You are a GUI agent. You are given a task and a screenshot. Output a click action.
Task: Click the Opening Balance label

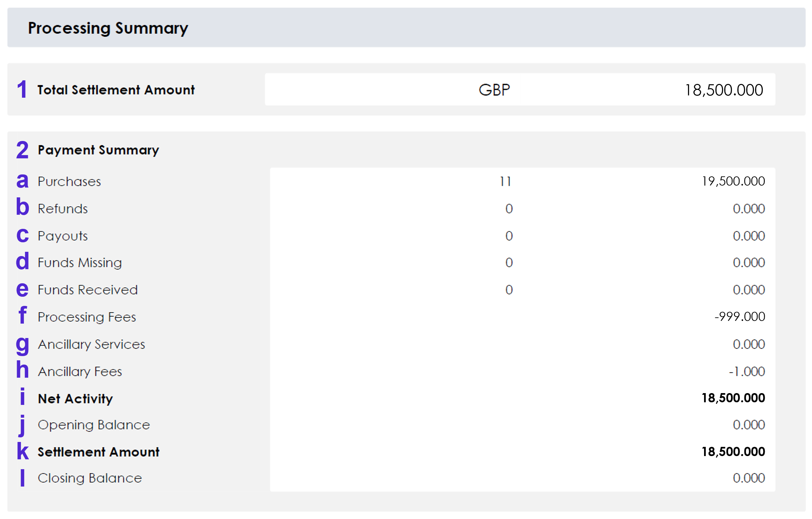pyautogui.click(x=94, y=425)
